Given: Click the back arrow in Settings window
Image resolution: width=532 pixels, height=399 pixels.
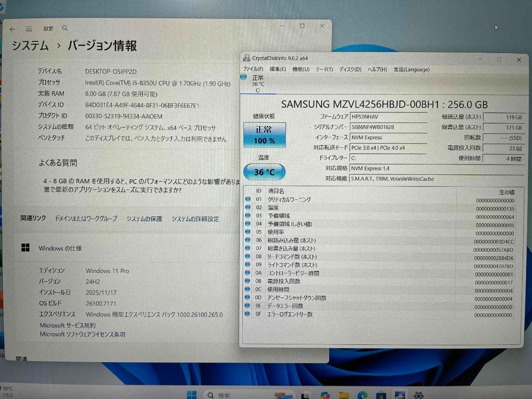Looking at the screenshot, I should point(12,29).
